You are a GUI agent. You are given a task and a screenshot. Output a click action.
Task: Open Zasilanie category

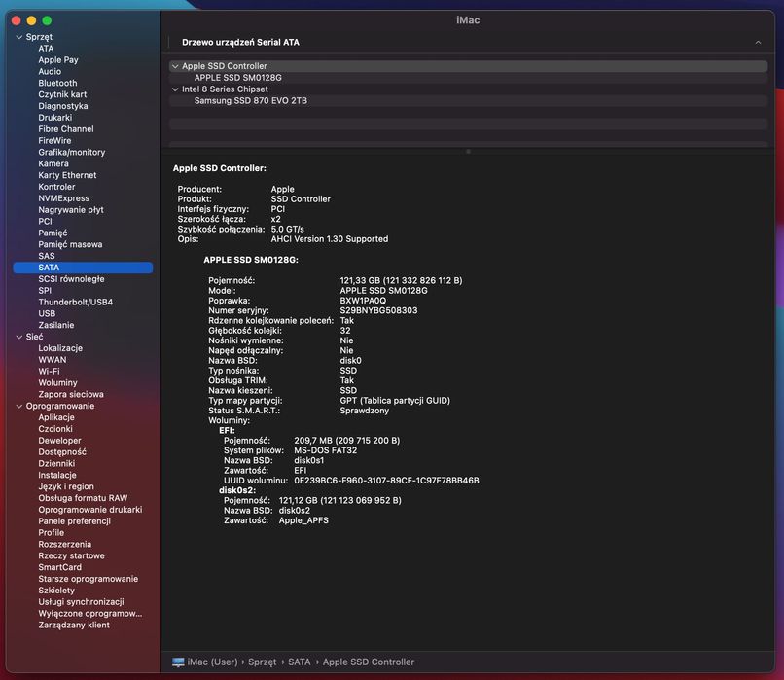pos(56,325)
